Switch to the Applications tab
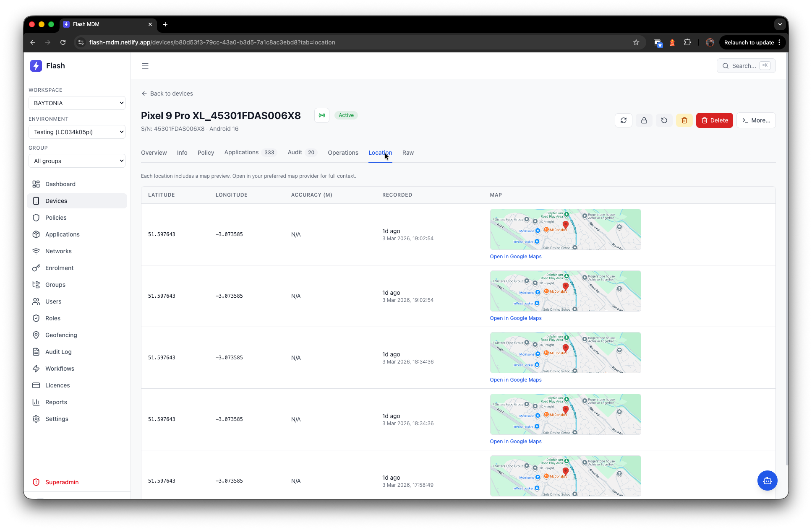This screenshot has width=812, height=530. [241, 153]
